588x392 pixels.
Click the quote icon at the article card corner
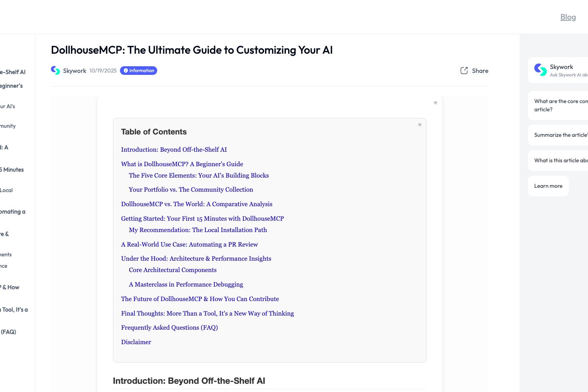click(435, 103)
